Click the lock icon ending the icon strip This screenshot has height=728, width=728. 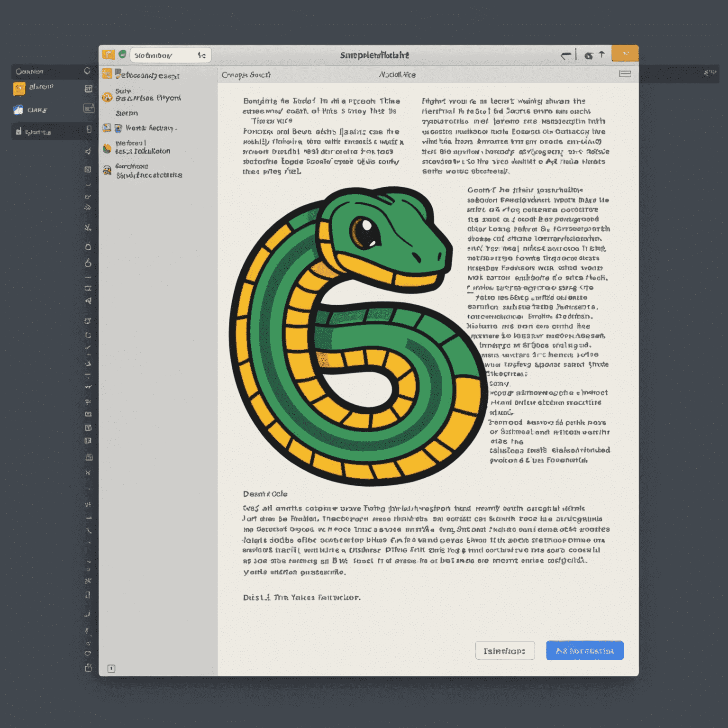click(88, 667)
